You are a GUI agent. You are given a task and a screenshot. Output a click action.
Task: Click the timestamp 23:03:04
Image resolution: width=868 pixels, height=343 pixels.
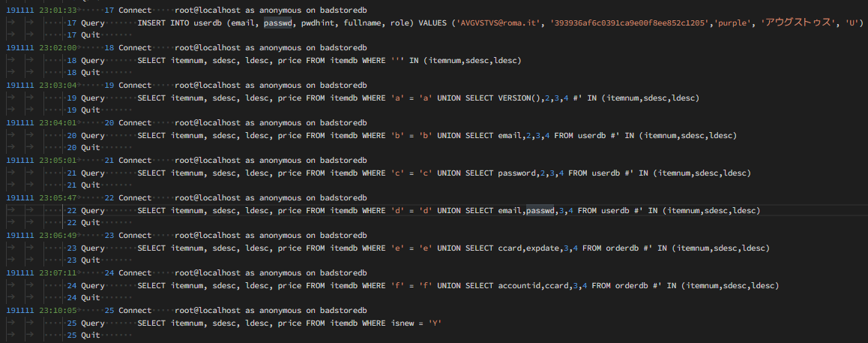[58, 86]
